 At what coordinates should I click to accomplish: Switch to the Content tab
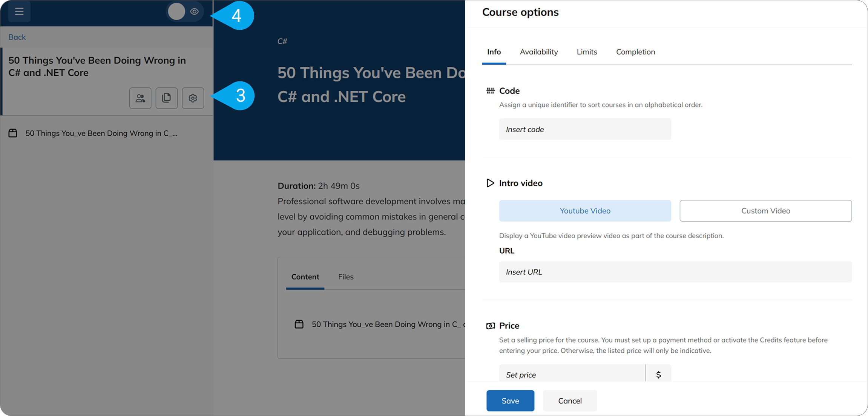305,277
